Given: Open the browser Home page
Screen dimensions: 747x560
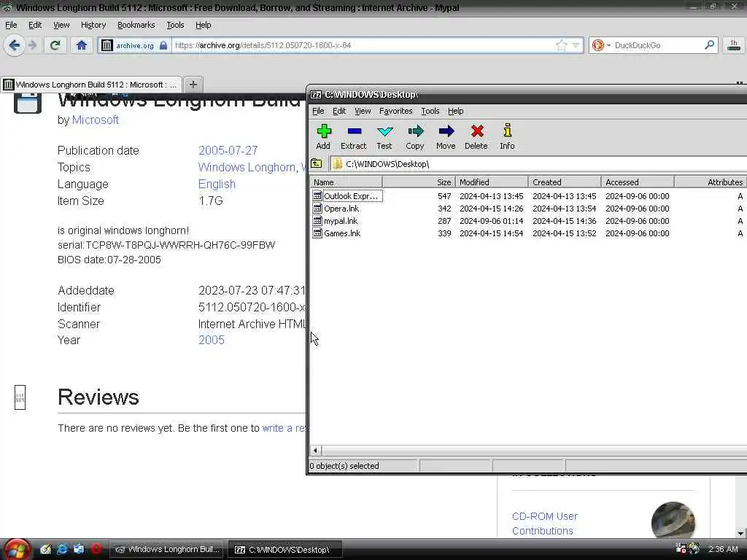Looking at the screenshot, I should (82, 45).
